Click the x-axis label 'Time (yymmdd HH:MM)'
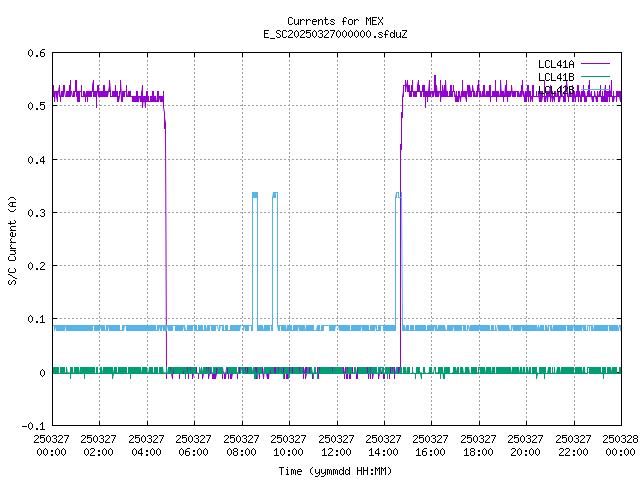 pos(335,471)
